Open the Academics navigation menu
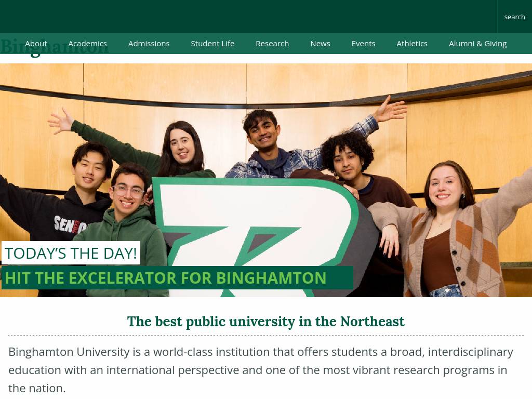Screen dimensions: 532x399 click(x=87, y=44)
